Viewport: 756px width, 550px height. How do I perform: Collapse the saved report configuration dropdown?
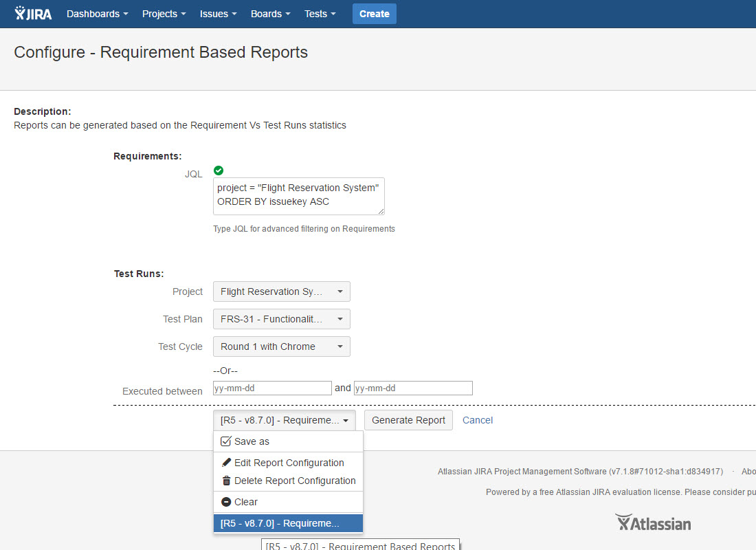click(284, 420)
